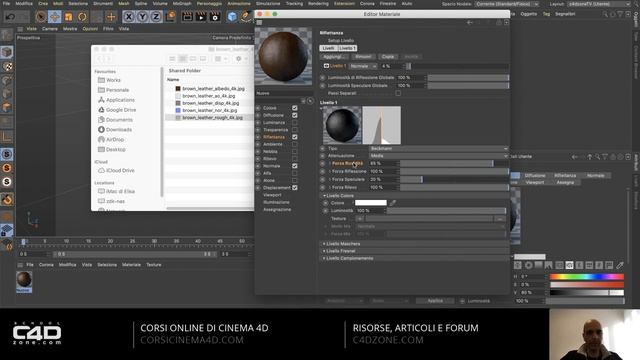The height and width of the screenshot is (360, 640).
Task: Toggle the Normale channel checkbox
Action: coord(295,166)
